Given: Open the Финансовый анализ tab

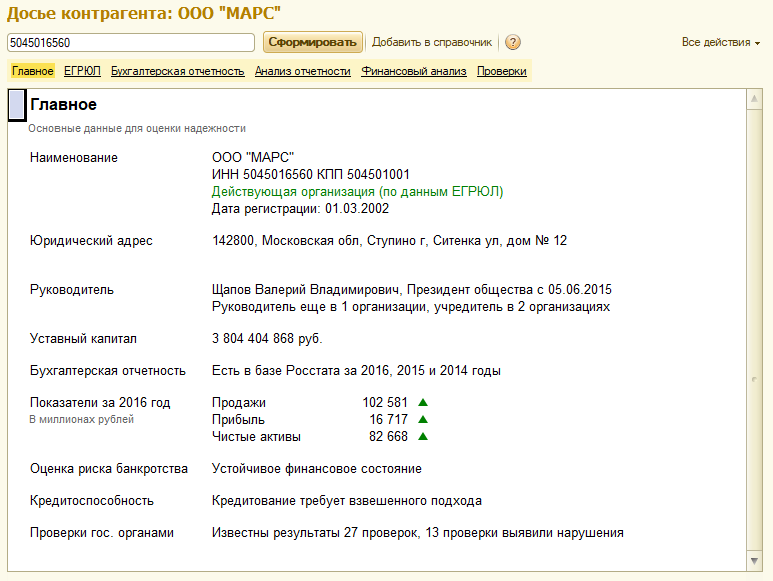Looking at the screenshot, I should pos(414,71).
